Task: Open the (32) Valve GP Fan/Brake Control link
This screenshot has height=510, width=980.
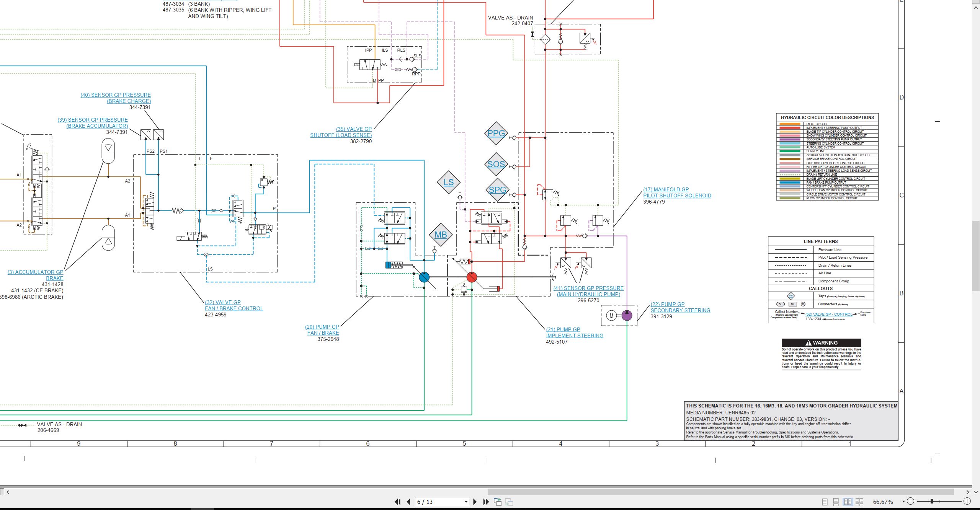Action: tap(234, 305)
